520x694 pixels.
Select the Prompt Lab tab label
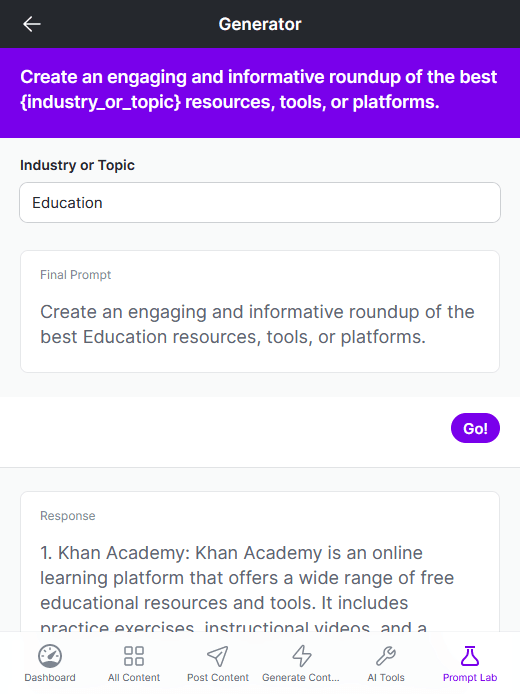pos(470,678)
